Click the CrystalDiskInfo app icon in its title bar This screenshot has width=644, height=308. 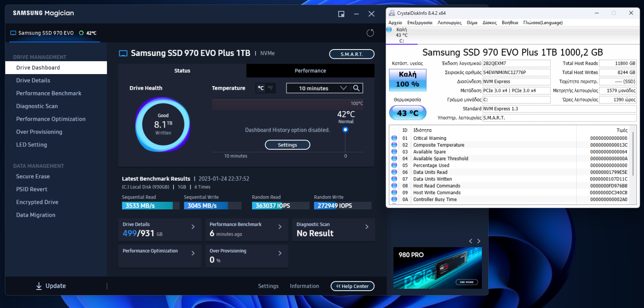pyautogui.click(x=392, y=13)
